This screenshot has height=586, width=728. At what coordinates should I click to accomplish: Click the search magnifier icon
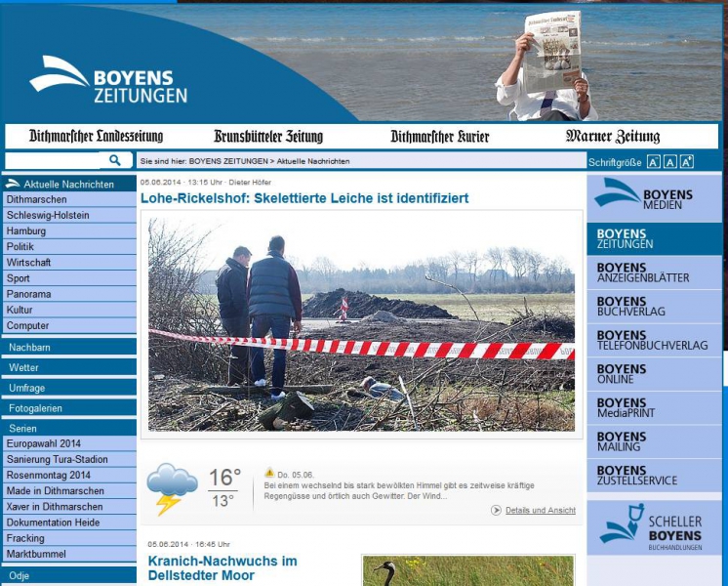point(115,160)
